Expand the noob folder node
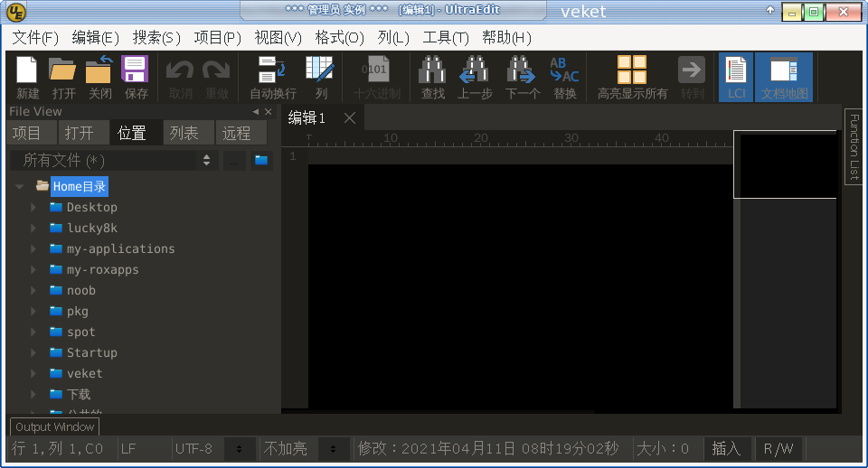The image size is (868, 468). coord(33,290)
